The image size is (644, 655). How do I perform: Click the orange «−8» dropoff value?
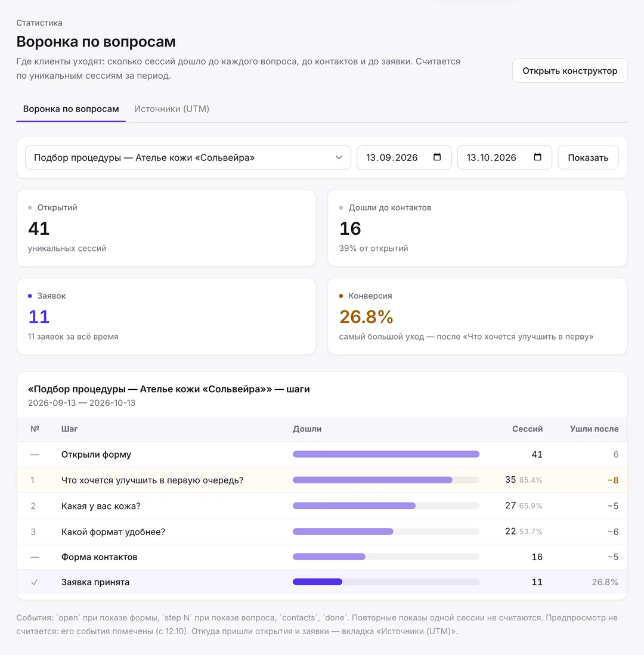(612, 480)
